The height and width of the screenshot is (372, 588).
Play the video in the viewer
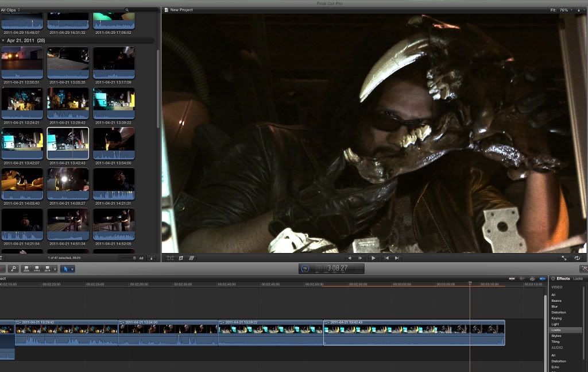pos(373,258)
